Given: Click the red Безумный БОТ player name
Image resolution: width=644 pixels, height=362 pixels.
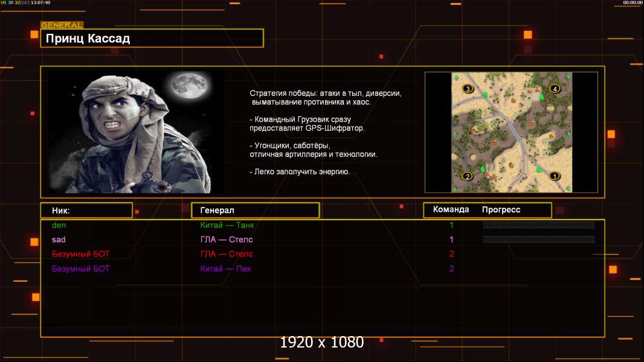Looking at the screenshot, I should pyautogui.click(x=81, y=254).
